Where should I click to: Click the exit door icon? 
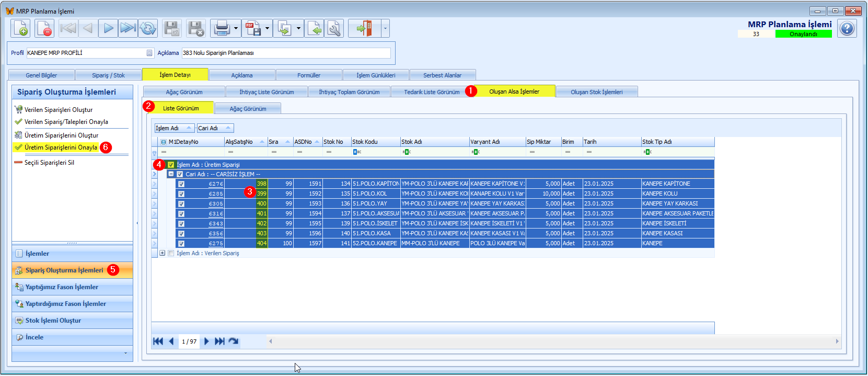364,28
